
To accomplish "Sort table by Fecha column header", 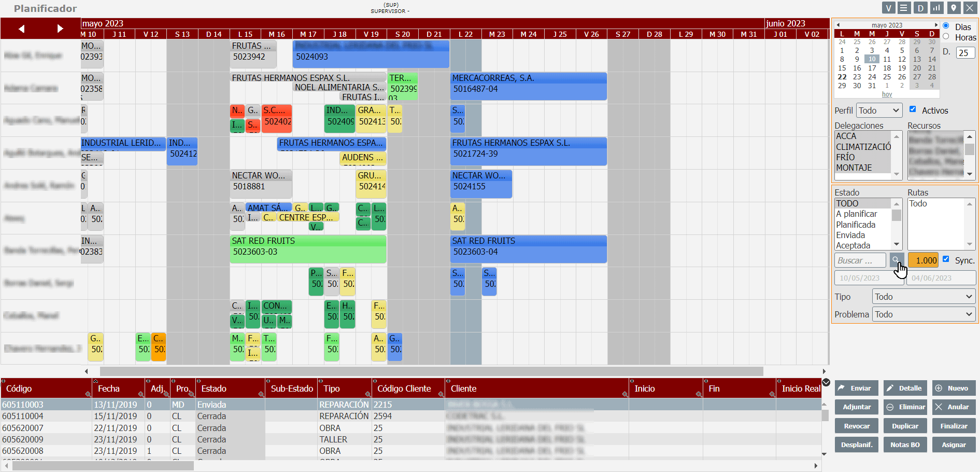I will pos(109,388).
